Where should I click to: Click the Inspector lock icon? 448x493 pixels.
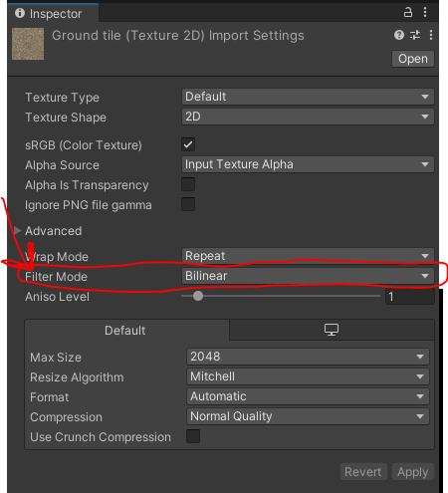(408, 13)
